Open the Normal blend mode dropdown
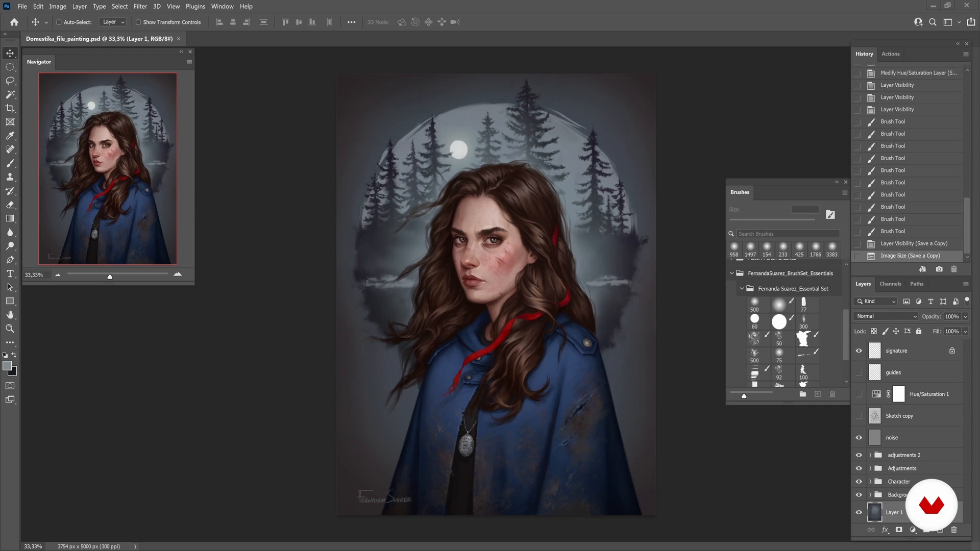The height and width of the screenshot is (551, 980). (886, 316)
